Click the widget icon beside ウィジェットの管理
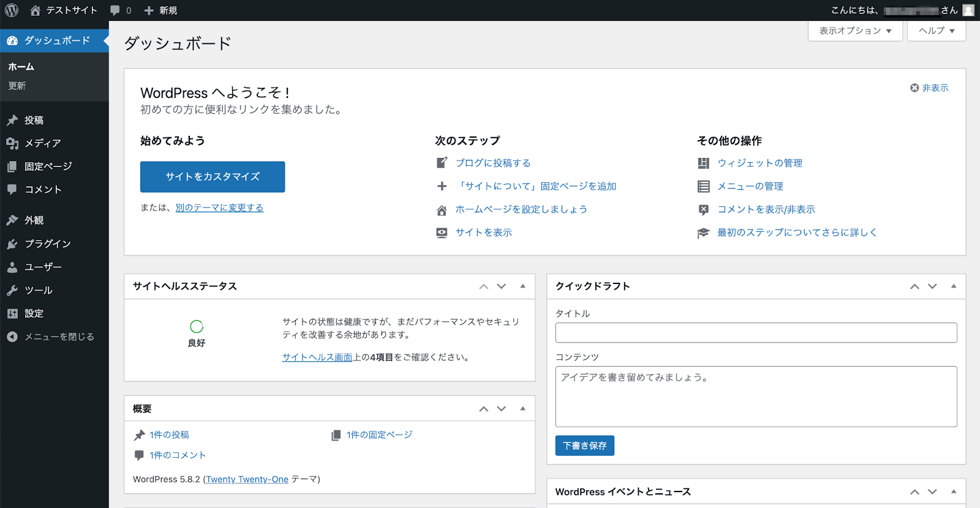The image size is (980, 508). (x=703, y=163)
